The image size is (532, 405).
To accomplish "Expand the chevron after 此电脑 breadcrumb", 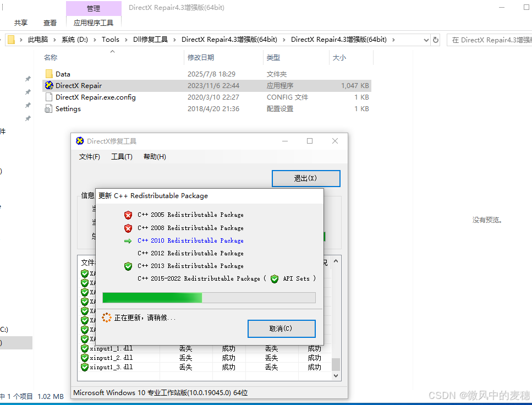I will coord(54,40).
